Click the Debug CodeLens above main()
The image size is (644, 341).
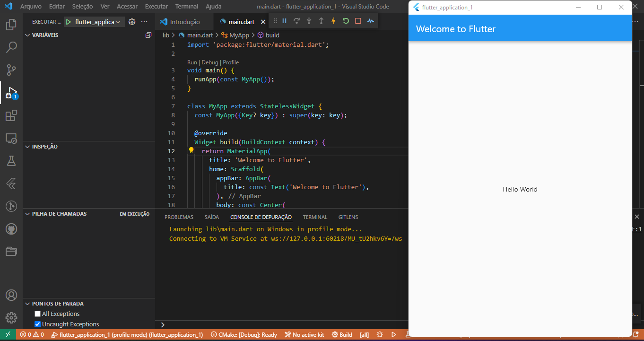pos(210,62)
